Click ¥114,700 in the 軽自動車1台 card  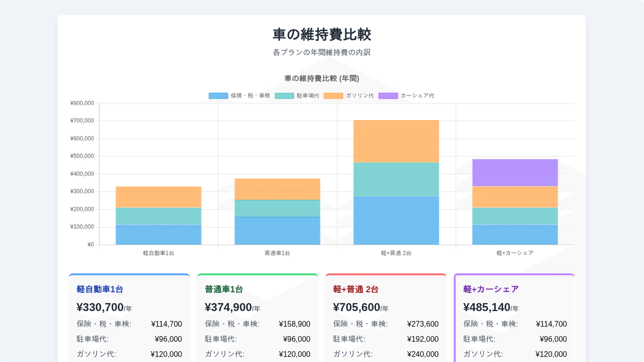coord(166,324)
